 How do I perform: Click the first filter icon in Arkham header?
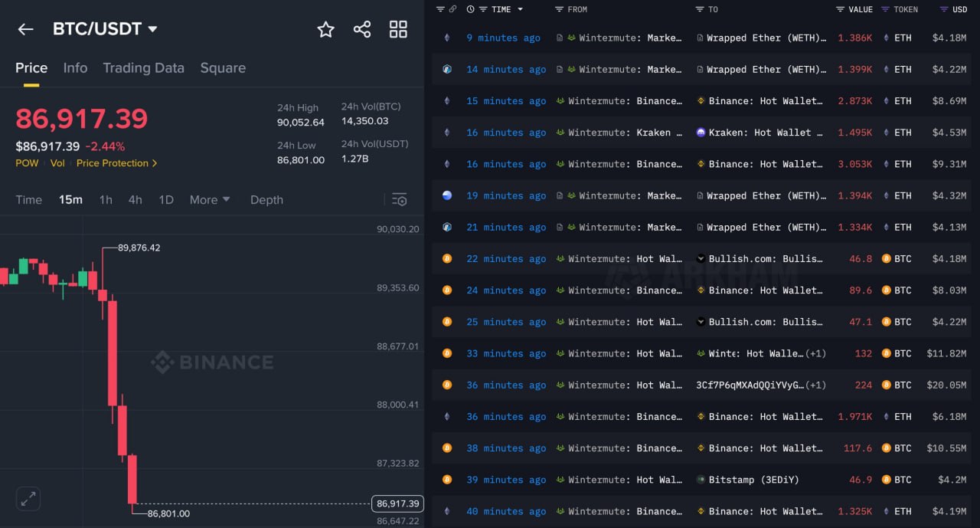(x=440, y=9)
